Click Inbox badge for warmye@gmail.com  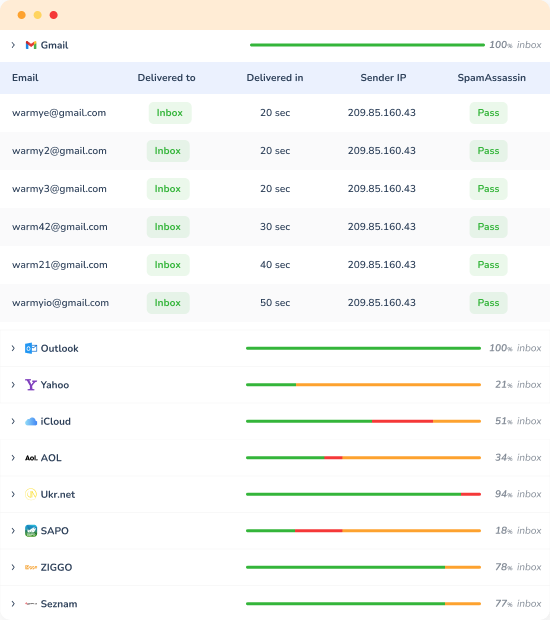click(x=170, y=113)
